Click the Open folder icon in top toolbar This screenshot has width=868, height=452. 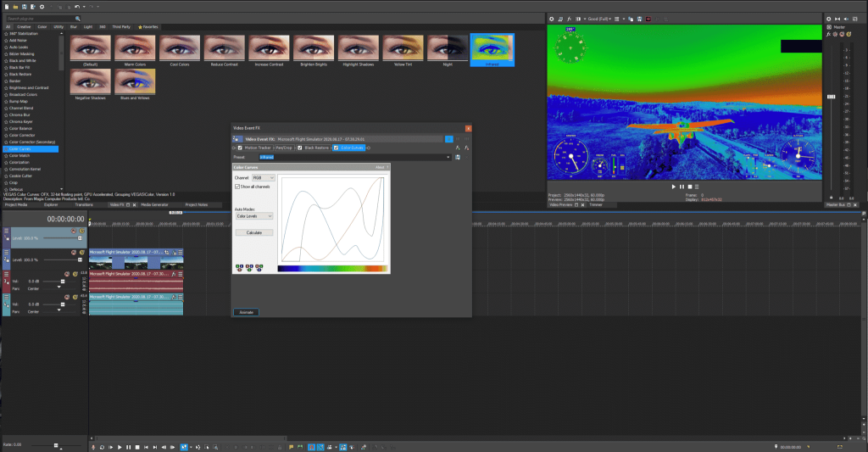coord(14,6)
